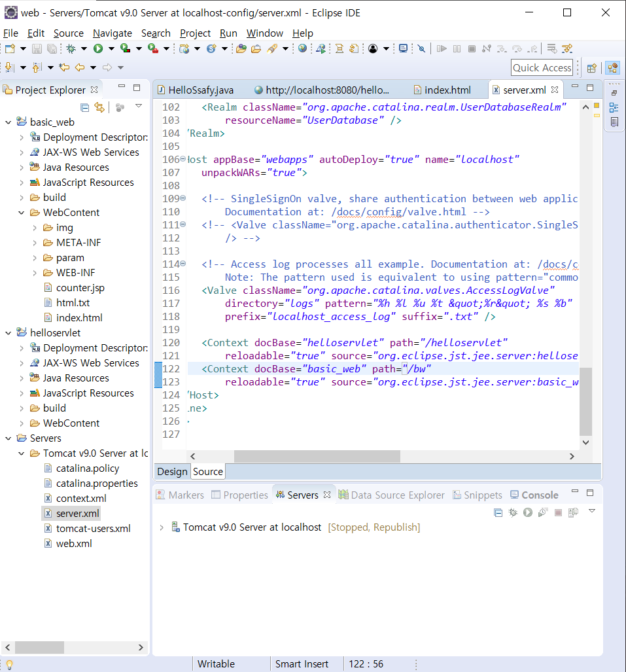Click the Publish to server icon
626x672 pixels.
coord(573,512)
